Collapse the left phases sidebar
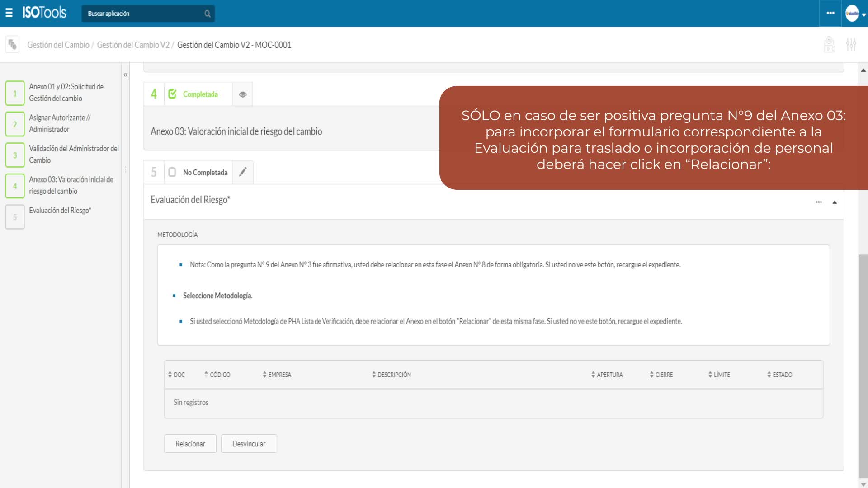 (126, 75)
